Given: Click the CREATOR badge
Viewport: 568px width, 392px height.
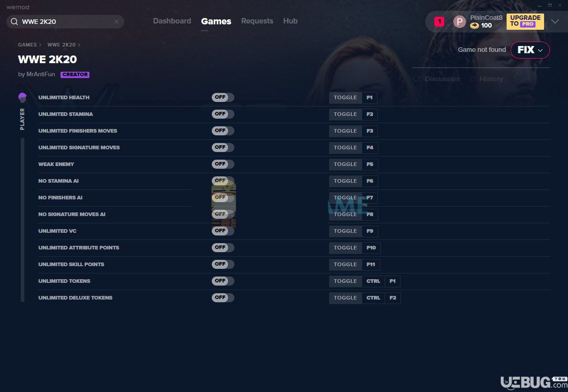Looking at the screenshot, I should [75, 75].
